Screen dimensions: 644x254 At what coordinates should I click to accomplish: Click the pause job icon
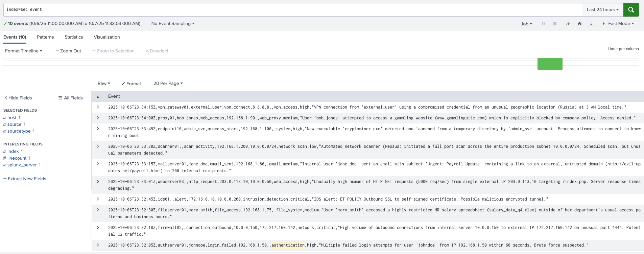pyautogui.click(x=543, y=24)
